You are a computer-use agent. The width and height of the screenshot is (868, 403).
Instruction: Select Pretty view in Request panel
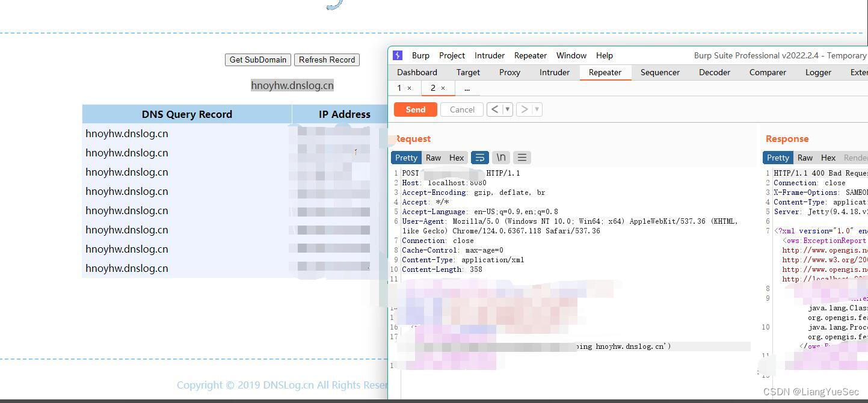[406, 158]
